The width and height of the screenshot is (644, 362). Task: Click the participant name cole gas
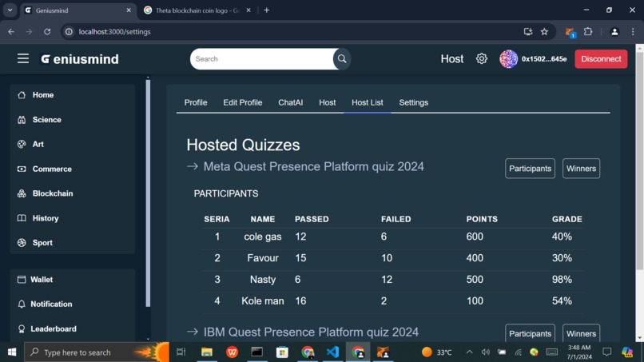pos(263,237)
